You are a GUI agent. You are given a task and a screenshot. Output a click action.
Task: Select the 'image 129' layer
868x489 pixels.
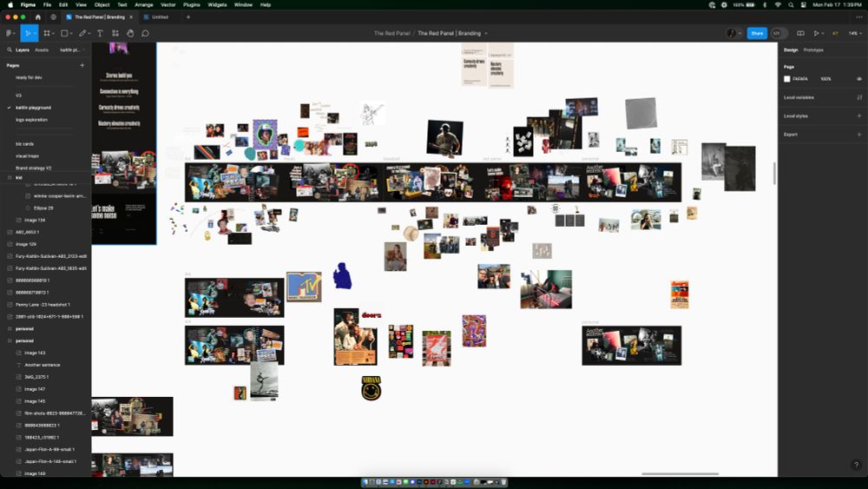[26, 244]
